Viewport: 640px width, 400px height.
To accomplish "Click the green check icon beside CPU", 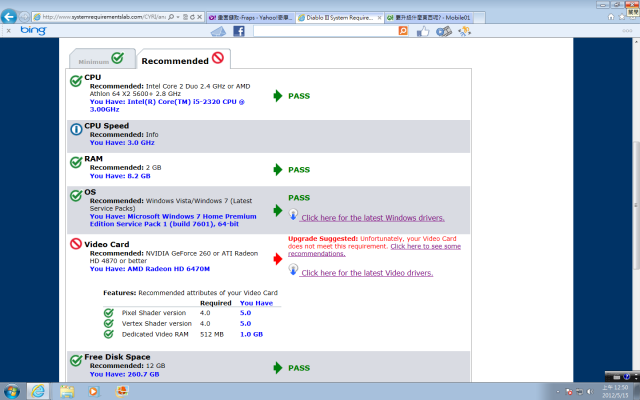I will click(76, 81).
